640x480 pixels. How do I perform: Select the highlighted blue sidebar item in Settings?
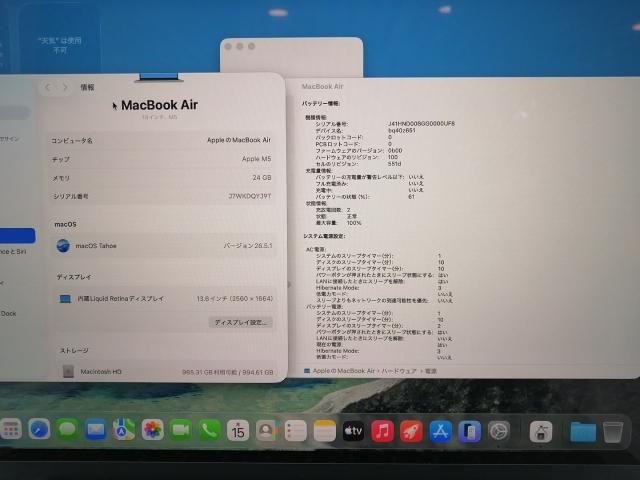click(17, 236)
